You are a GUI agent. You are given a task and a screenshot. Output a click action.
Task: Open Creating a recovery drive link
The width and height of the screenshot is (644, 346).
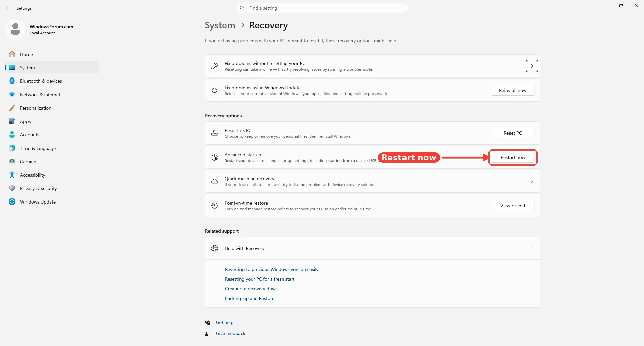(251, 289)
